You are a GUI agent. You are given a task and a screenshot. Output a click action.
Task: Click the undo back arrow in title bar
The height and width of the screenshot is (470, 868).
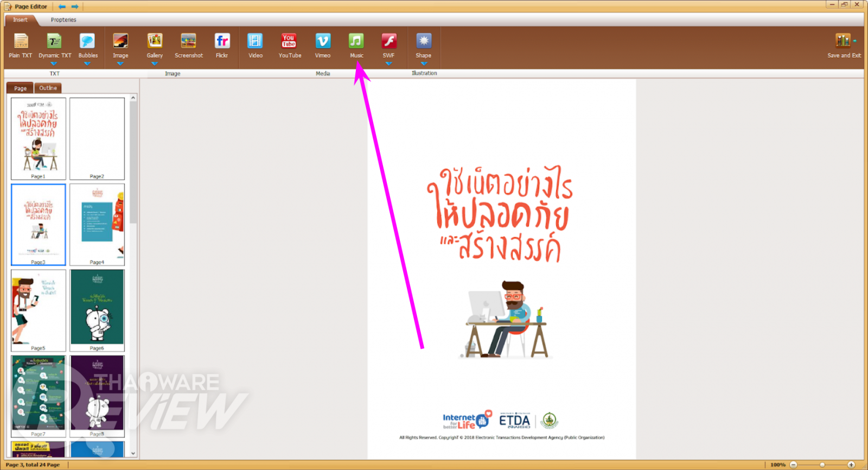click(62, 7)
